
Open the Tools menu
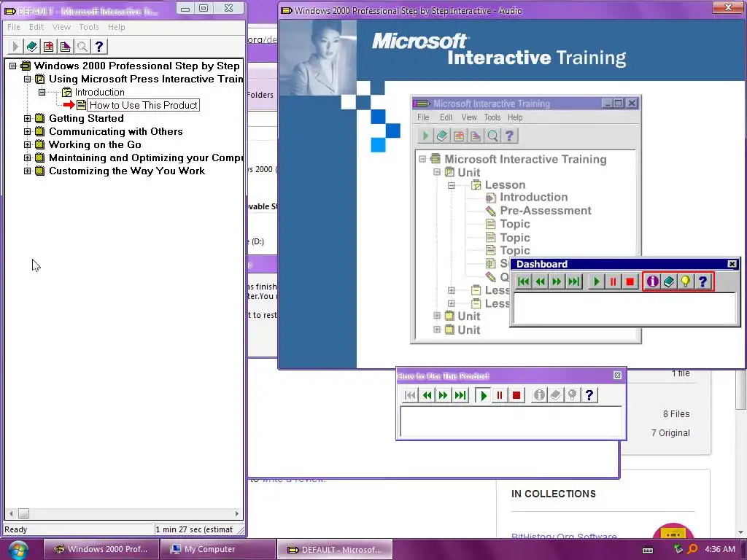(x=89, y=27)
